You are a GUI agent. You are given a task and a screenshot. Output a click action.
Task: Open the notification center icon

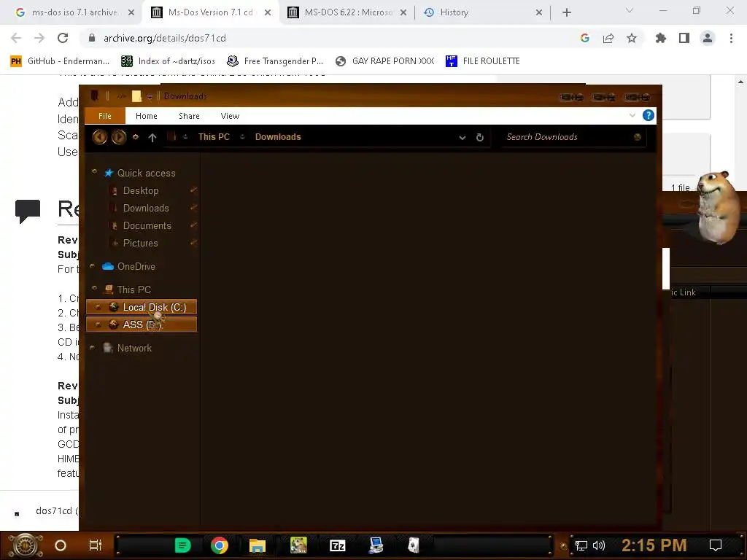(716, 545)
